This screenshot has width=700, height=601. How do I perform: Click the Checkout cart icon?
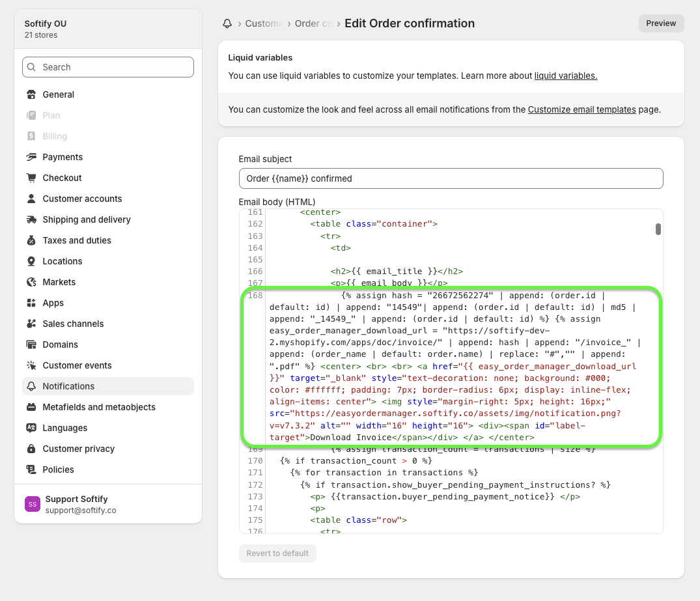click(31, 178)
